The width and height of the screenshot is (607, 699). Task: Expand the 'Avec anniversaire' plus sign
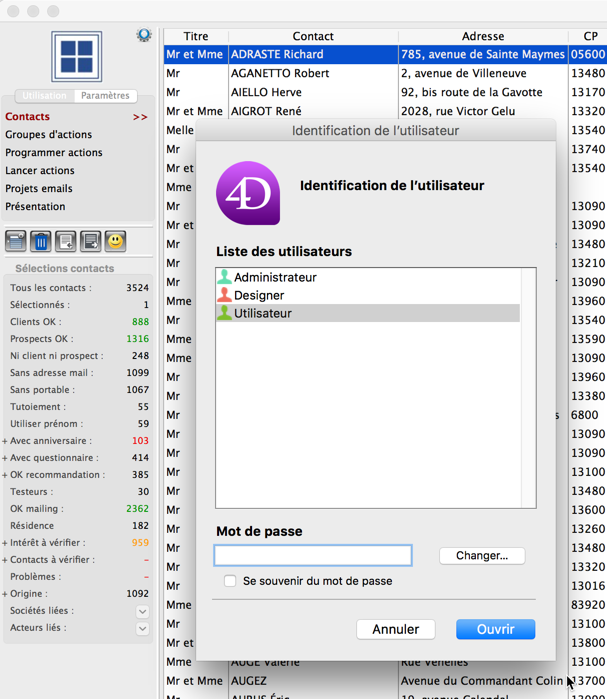[x=5, y=441]
